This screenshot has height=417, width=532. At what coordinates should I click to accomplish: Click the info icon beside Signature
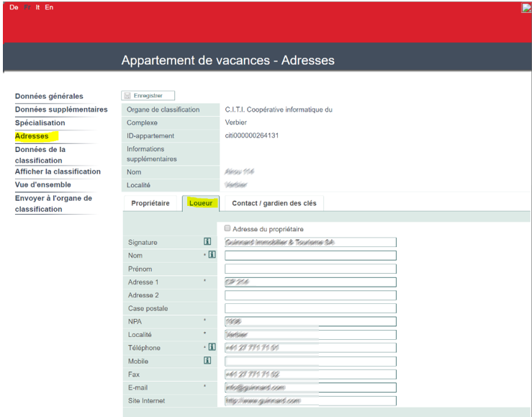pyautogui.click(x=207, y=243)
